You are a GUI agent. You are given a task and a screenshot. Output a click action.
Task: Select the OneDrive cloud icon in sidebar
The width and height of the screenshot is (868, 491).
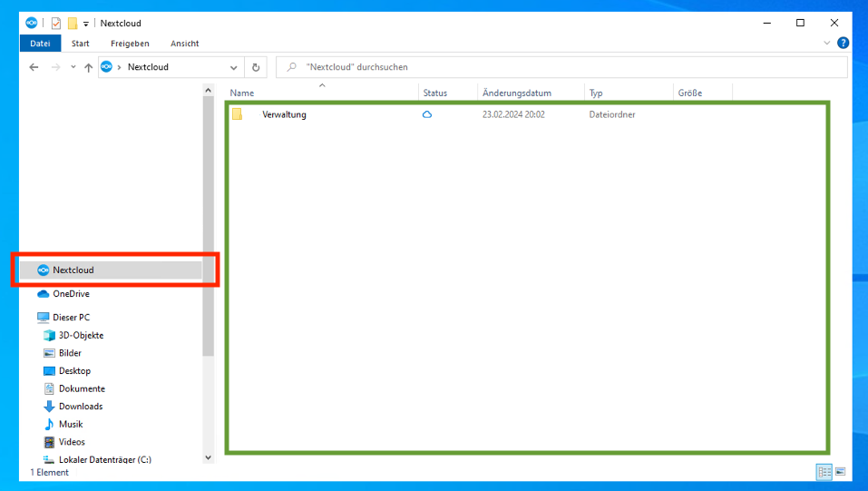pyautogui.click(x=44, y=294)
